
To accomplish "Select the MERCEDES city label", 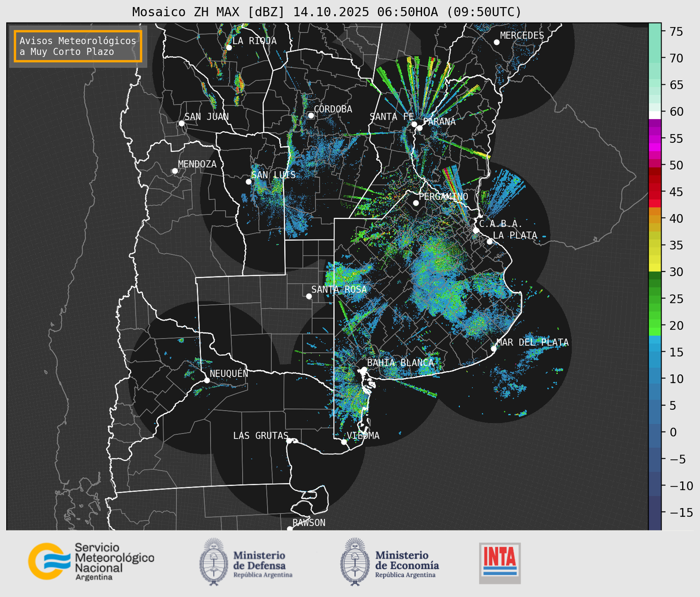I will pyautogui.click(x=522, y=36).
